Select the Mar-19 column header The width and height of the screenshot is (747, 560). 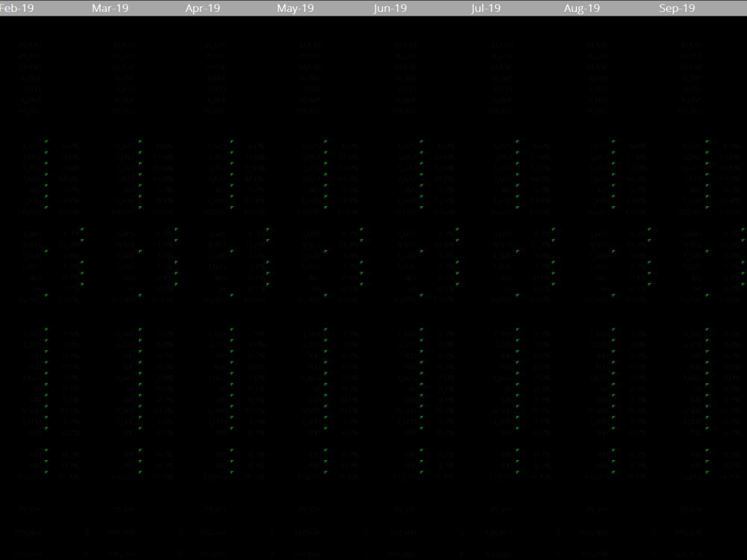click(x=110, y=8)
